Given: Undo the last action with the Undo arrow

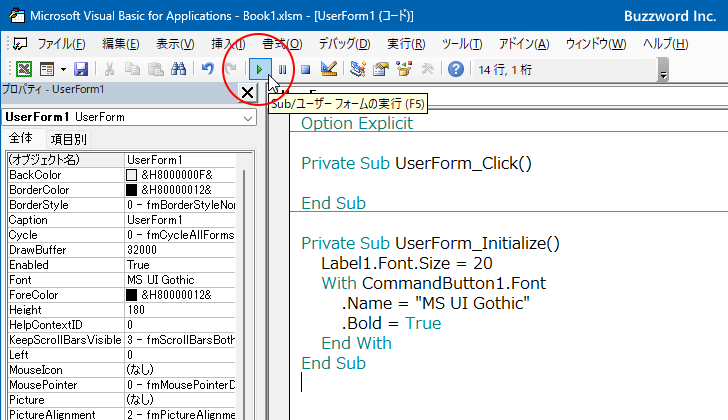Looking at the screenshot, I should 208,69.
